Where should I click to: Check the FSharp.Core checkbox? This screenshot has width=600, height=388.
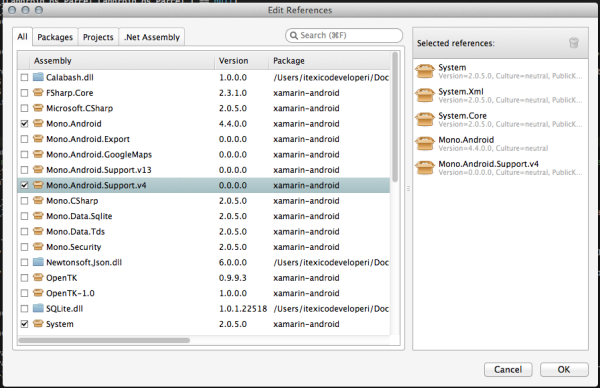24,93
